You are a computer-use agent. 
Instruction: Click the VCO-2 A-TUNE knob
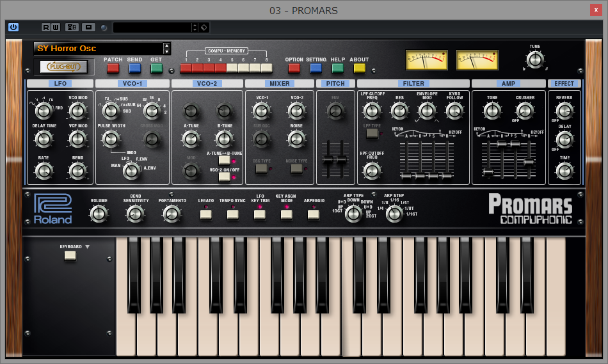coord(191,139)
